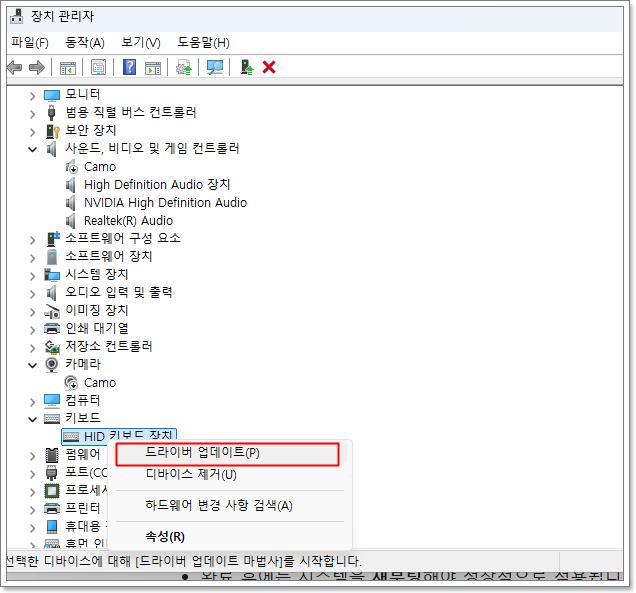This screenshot has width=636, height=593.
Task: Expand the 소프트웨어 구성 요소 node
Action: tap(32, 240)
